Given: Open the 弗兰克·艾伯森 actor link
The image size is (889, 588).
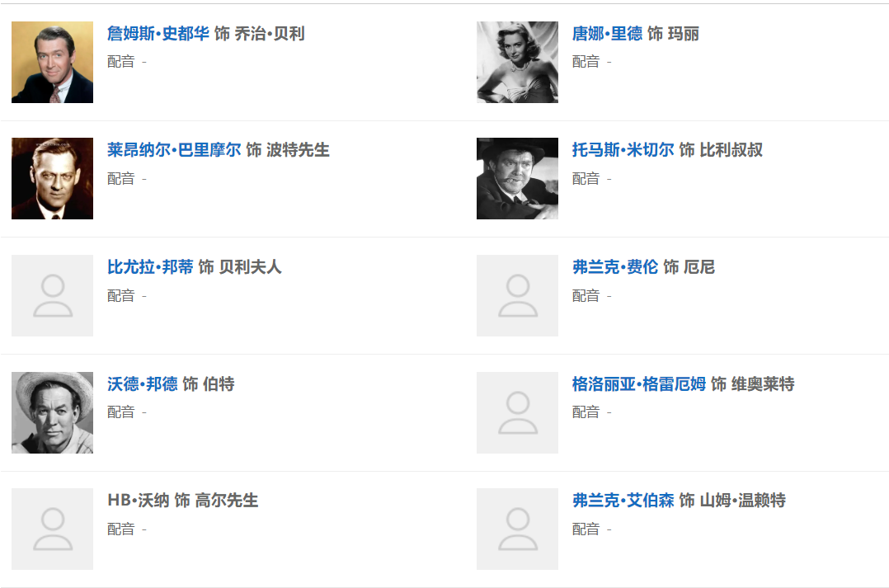Looking at the screenshot, I should click(x=623, y=501).
